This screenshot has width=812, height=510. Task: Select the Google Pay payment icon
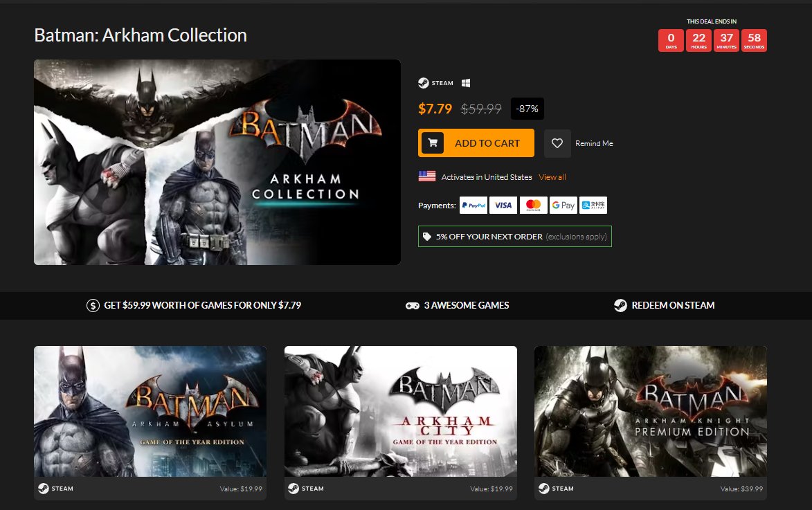(563, 205)
